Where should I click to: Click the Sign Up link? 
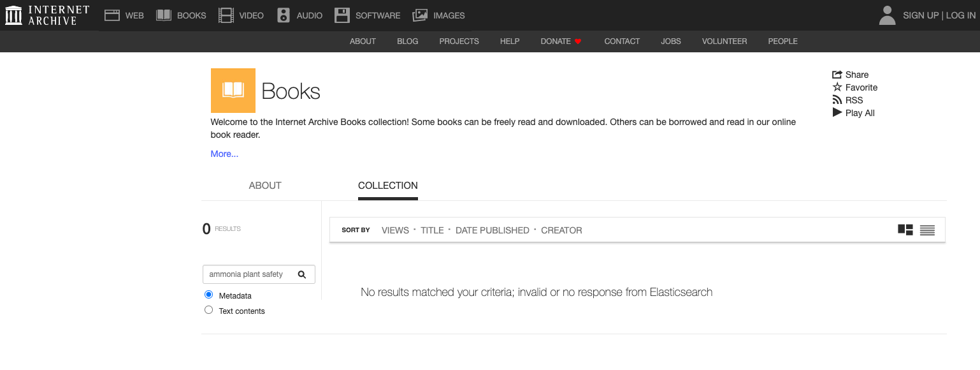coord(921,15)
